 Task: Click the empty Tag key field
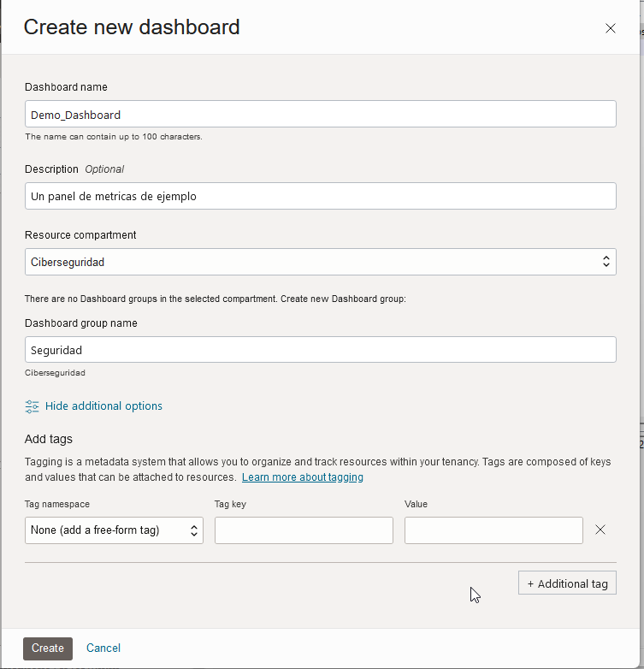click(304, 530)
